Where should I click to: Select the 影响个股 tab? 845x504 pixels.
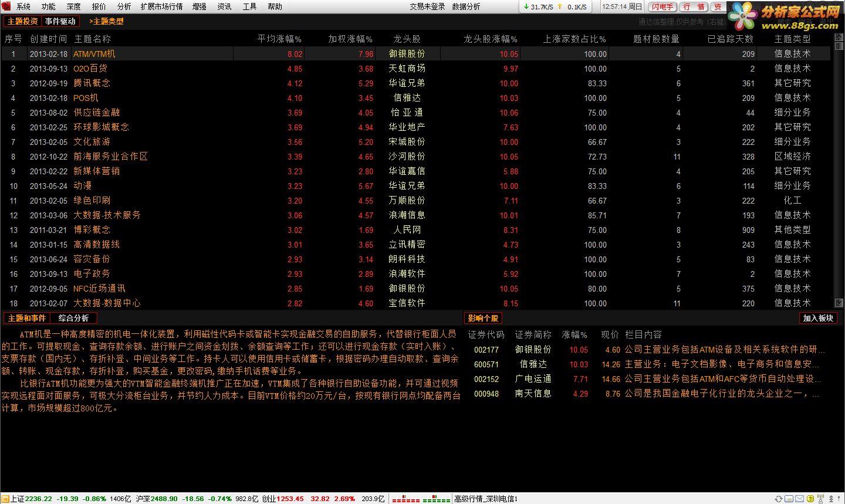483,318
